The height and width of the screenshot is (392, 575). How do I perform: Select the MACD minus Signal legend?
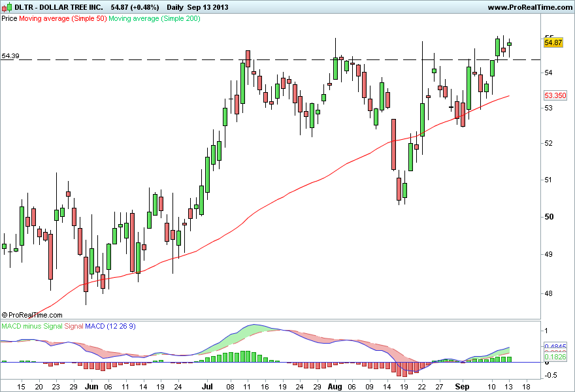point(32,326)
